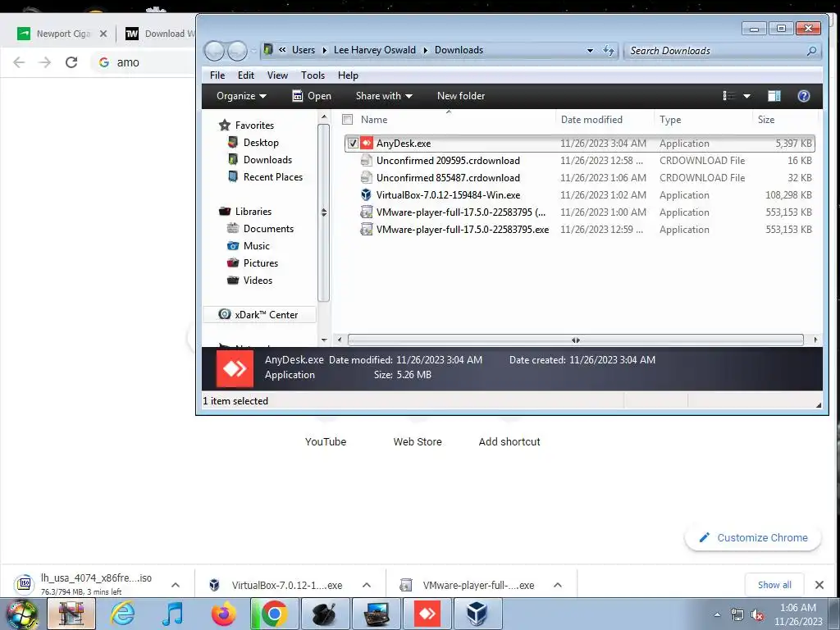Click the arrow after Users in breadcrumb
Screen dimensions: 840x630
(x=324, y=50)
